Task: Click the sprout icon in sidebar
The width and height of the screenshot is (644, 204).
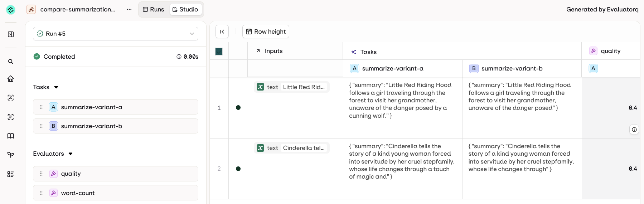Action: coord(11,155)
